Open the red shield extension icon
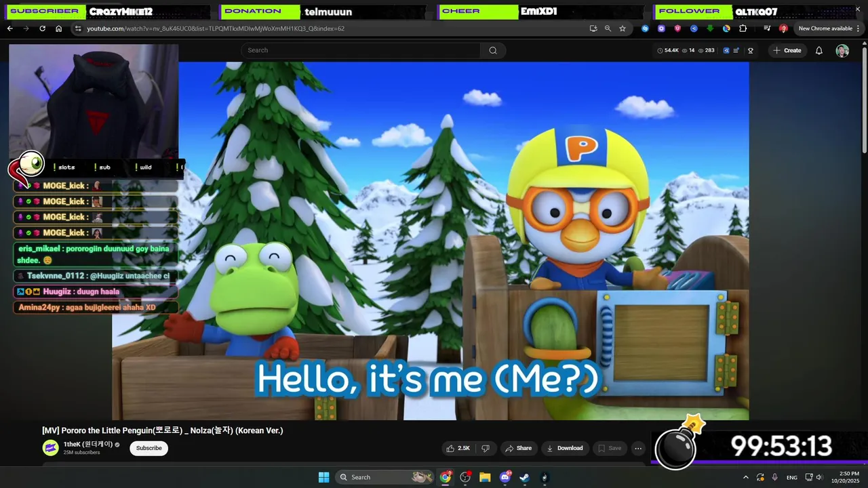The image size is (868, 488). (x=677, y=28)
